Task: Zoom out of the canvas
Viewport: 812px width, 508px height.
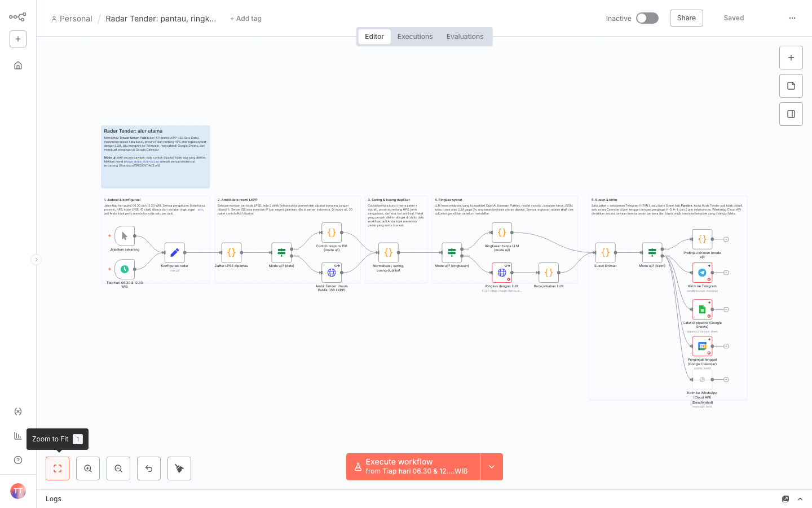Action: [x=118, y=468]
